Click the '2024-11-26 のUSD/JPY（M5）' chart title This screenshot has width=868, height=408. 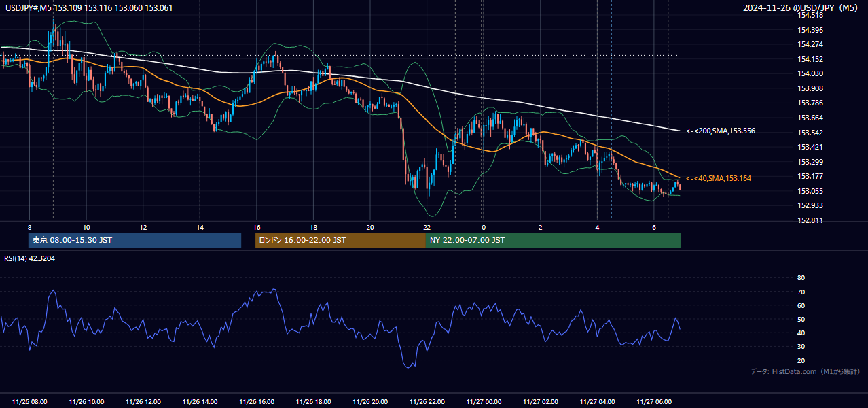click(x=800, y=8)
